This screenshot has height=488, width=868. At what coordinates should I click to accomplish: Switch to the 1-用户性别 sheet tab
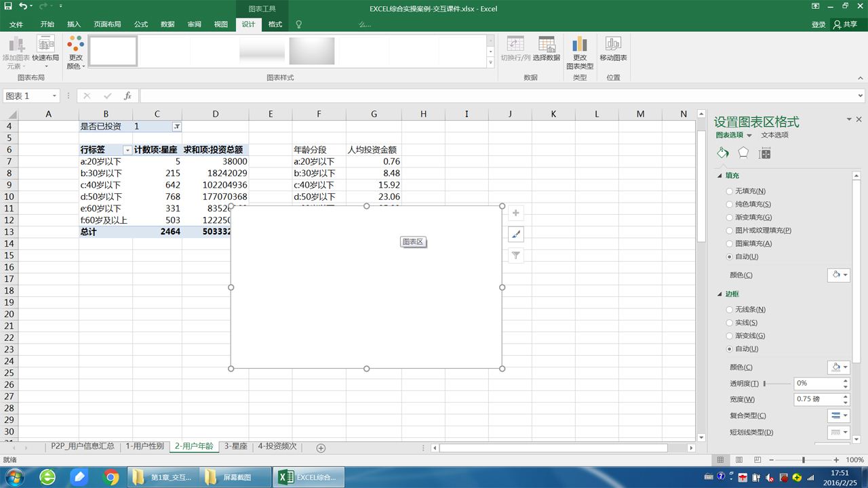(x=144, y=447)
